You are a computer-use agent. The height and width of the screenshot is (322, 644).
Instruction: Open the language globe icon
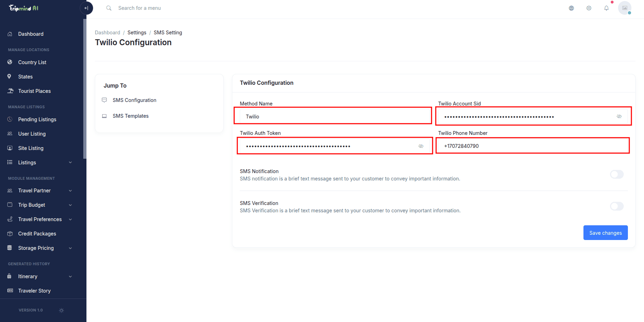click(x=571, y=8)
